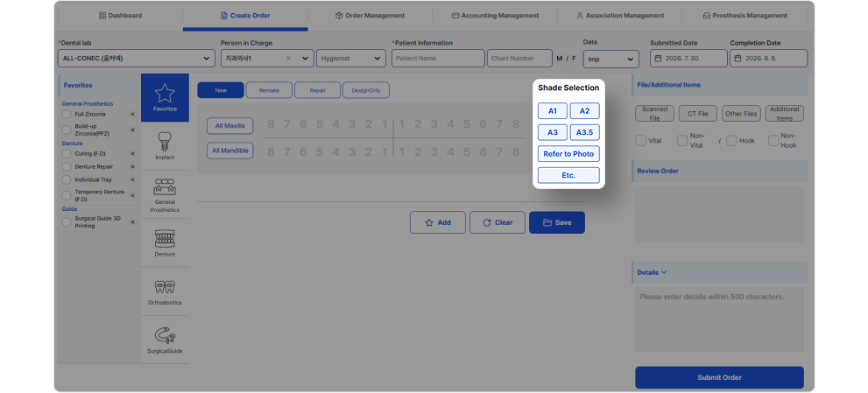The image size is (868, 393).
Task: Choose the Denture category icon
Action: (165, 239)
